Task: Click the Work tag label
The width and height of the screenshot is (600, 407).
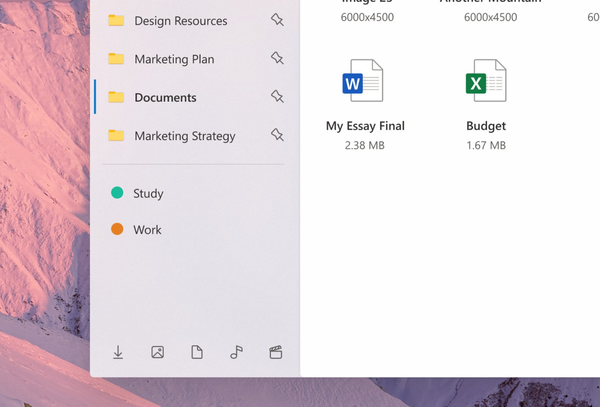Action: [147, 230]
